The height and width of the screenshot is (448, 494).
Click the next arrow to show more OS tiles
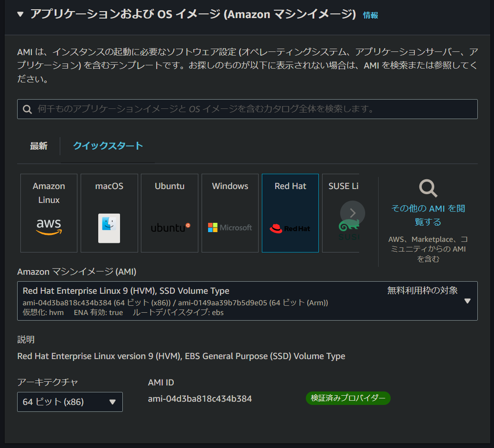353,213
